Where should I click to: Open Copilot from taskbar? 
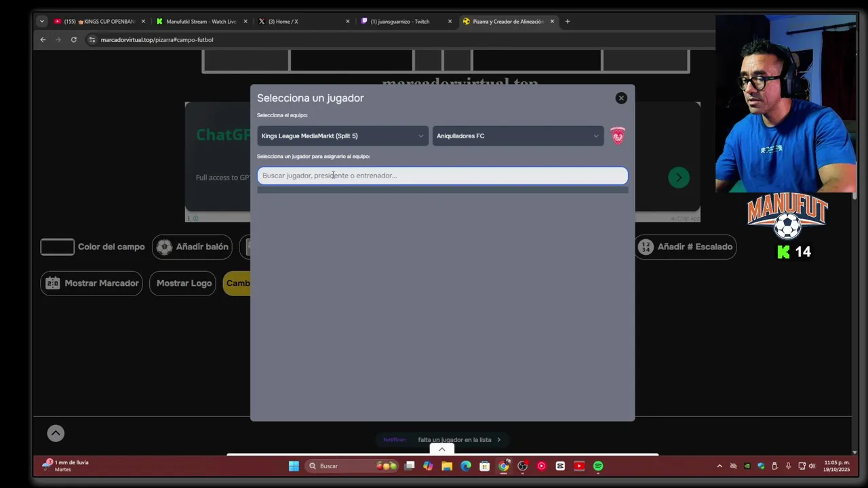(x=428, y=466)
